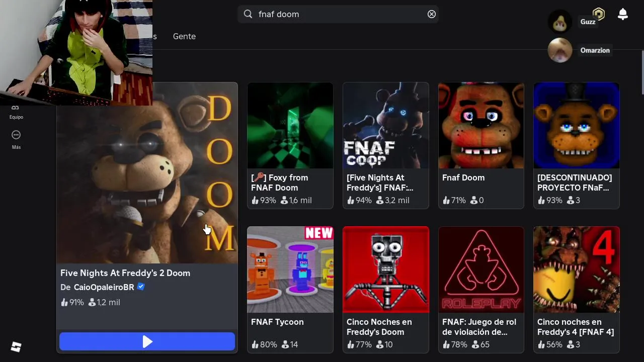Click 'FNAF Tycoon' game title
Viewport: 644px width, 362px height.
click(277, 322)
